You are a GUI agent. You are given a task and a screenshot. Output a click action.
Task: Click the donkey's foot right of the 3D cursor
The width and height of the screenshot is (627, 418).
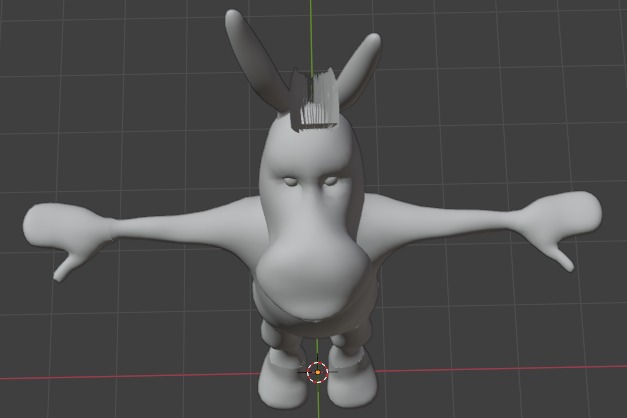point(351,379)
